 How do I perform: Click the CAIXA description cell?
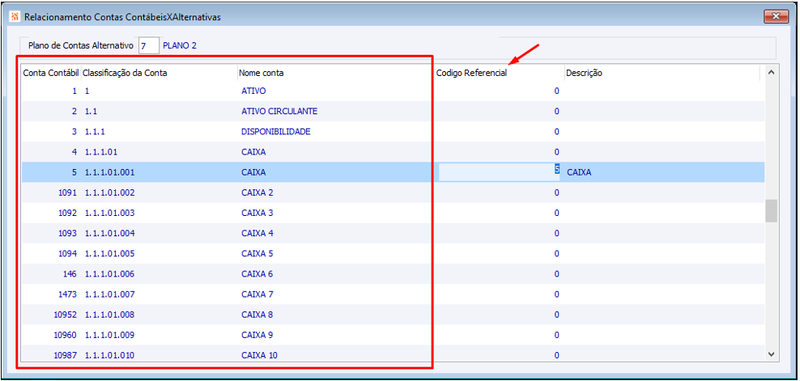pos(579,172)
